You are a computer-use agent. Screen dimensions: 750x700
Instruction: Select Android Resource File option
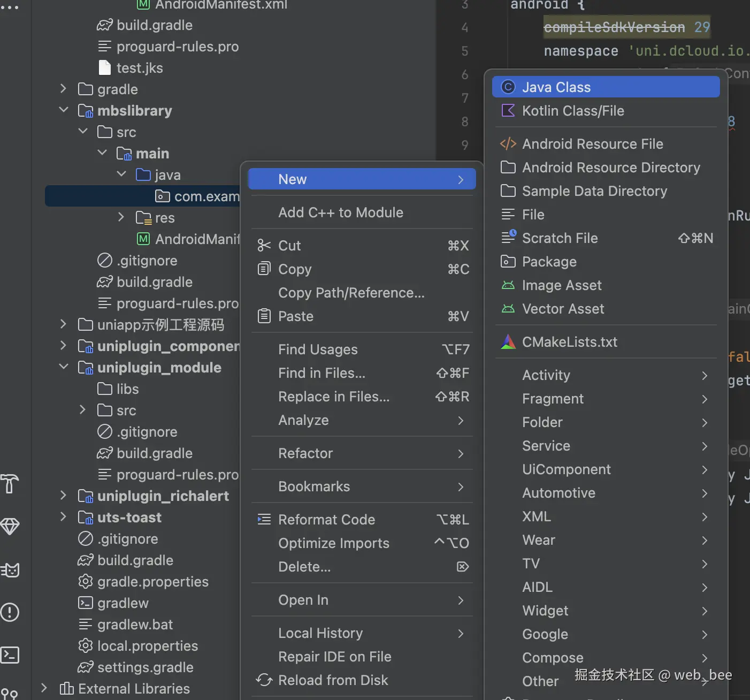coord(592,144)
